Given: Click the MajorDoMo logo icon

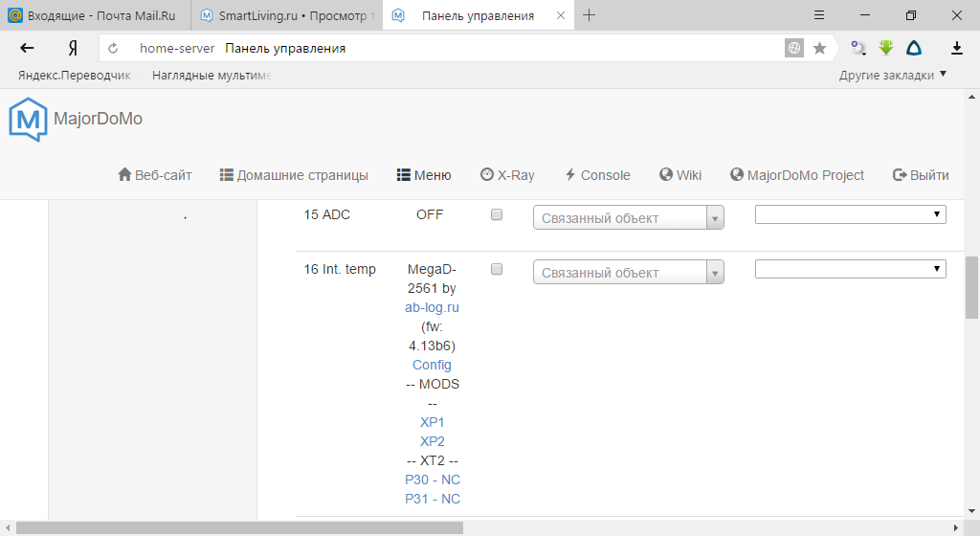Looking at the screenshot, I should [x=28, y=120].
